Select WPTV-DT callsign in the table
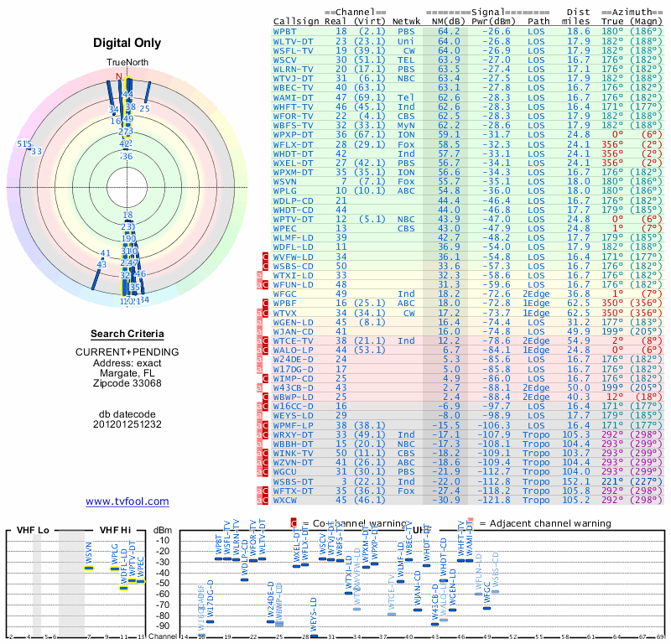This screenshot has width=671, height=644. [x=293, y=219]
